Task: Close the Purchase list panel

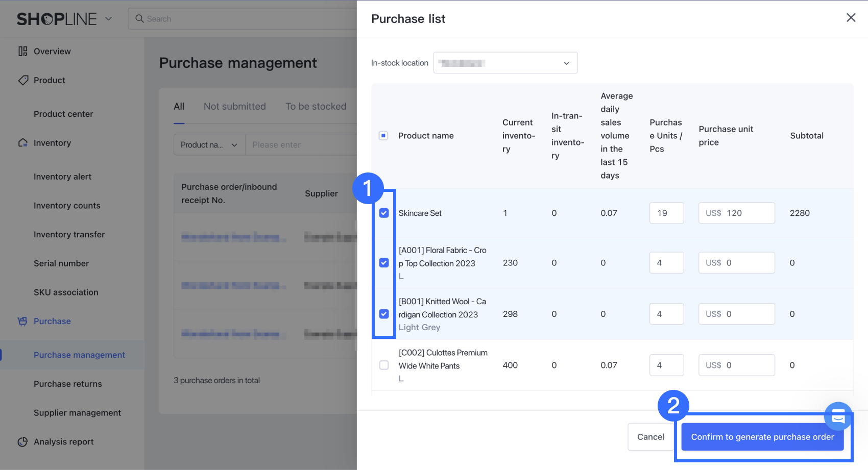Action: pyautogui.click(x=851, y=18)
